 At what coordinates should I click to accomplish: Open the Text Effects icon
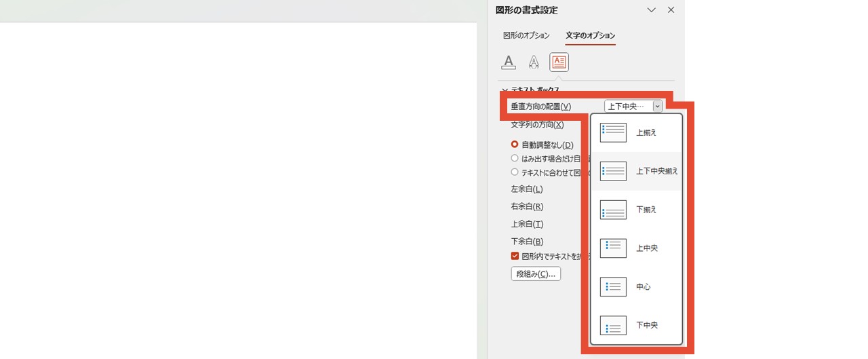pyautogui.click(x=534, y=62)
